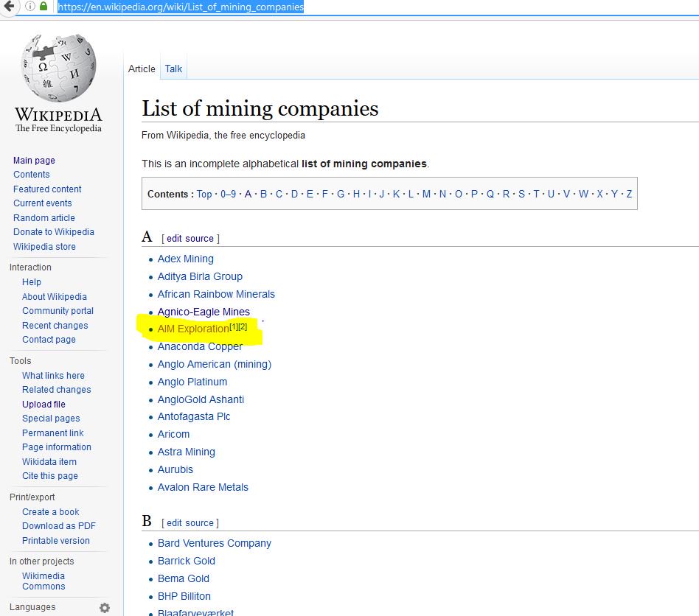Open Aditya Birla Group article
Screen dimensions: 699x616
pos(200,276)
